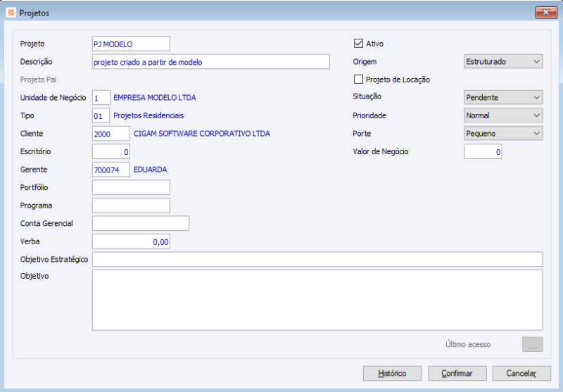Enable the Projeto de Locação checkbox
The width and height of the screenshot is (563, 392).
click(x=358, y=80)
